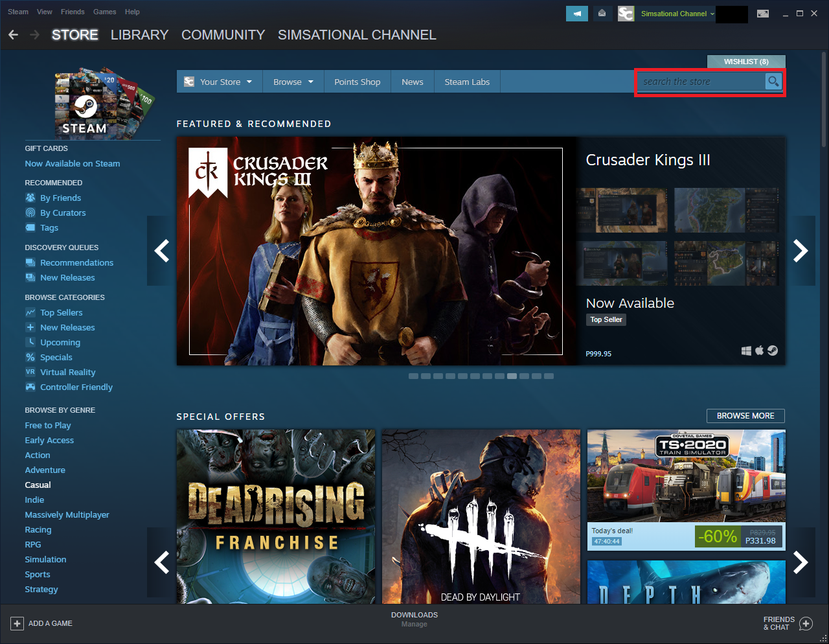Image resolution: width=829 pixels, height=644 pixels.
Task: Click the Top Sellers chart icon
Action: tap(30, 312)
